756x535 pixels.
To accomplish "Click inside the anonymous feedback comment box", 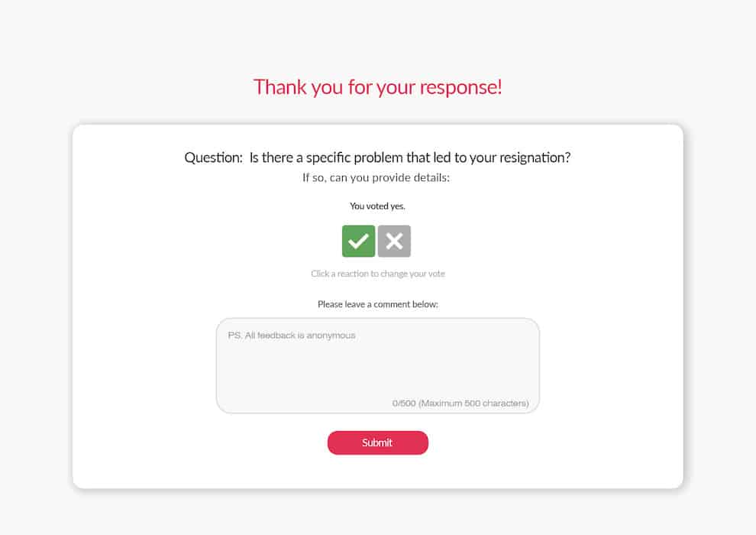I will coord(377,365).
